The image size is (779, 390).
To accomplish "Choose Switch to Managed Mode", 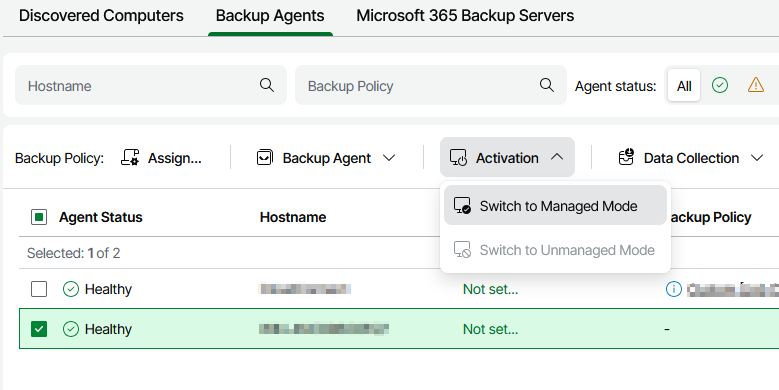I will tap(555, 206).
